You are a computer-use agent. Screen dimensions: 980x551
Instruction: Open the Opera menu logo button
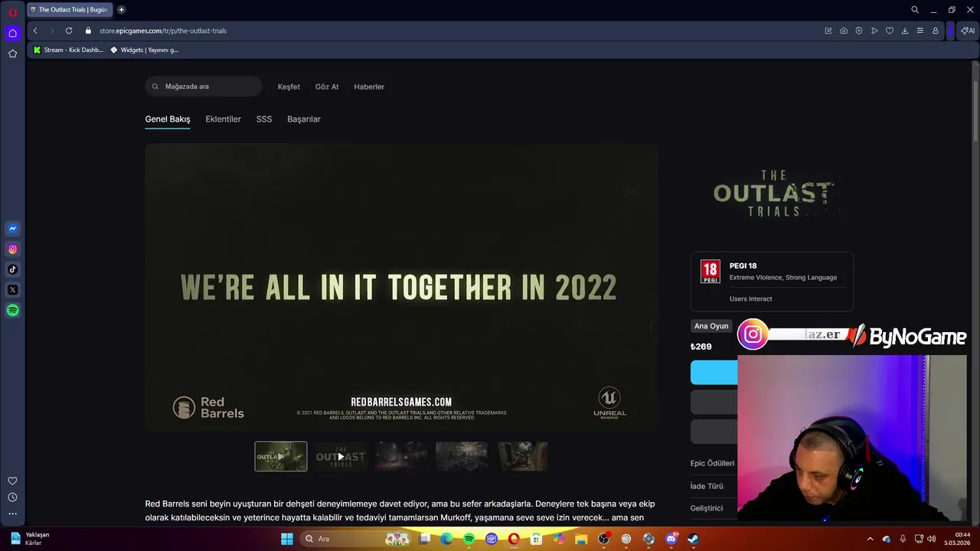(x=12, y=12)
